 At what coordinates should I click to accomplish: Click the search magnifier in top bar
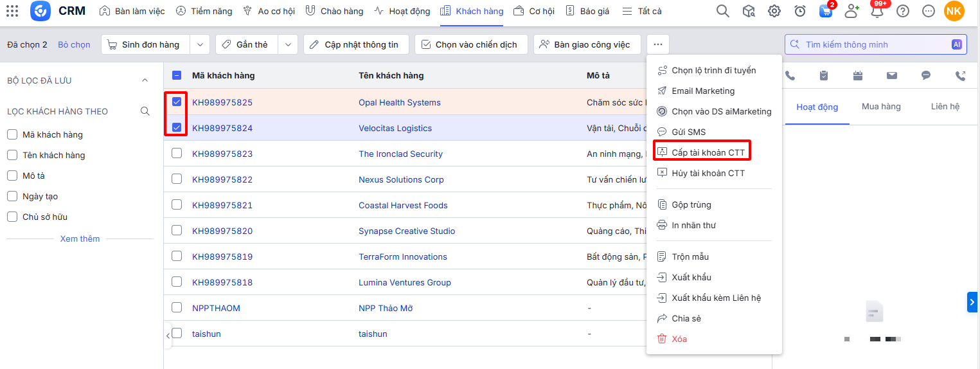pos(723,11)
